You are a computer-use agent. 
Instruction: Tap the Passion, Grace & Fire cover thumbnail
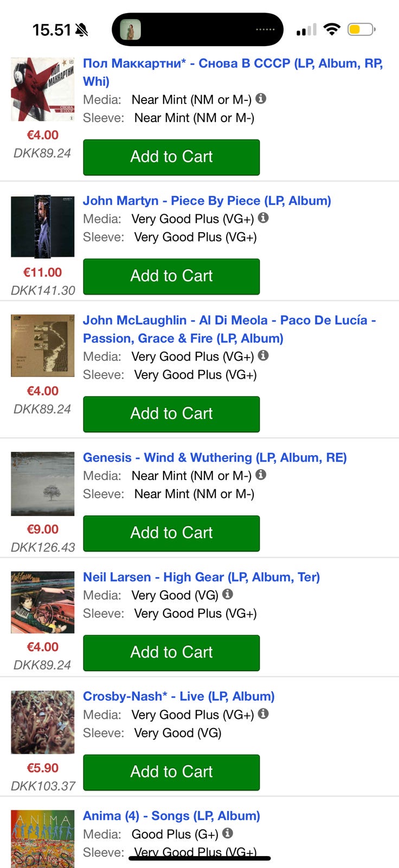click(43, 346)
